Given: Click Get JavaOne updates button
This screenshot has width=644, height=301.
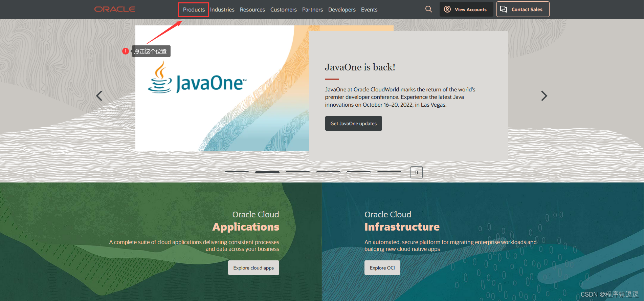Looking at the screenshot, I should tap(354, 124).
